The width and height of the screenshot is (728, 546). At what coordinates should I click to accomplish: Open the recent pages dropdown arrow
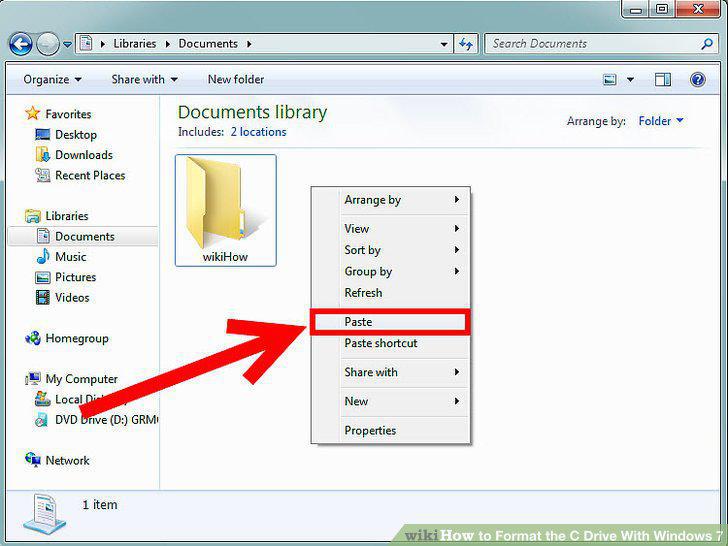tap(67, 45)
